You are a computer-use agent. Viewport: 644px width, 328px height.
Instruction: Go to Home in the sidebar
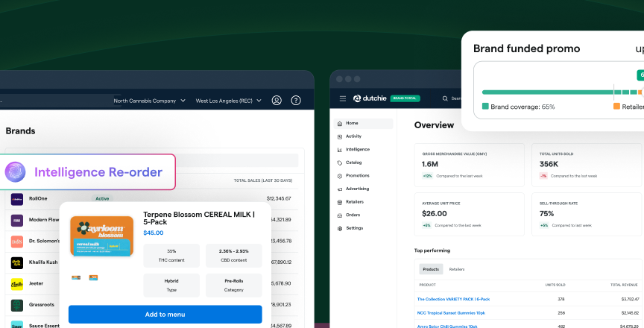point(363,123)
